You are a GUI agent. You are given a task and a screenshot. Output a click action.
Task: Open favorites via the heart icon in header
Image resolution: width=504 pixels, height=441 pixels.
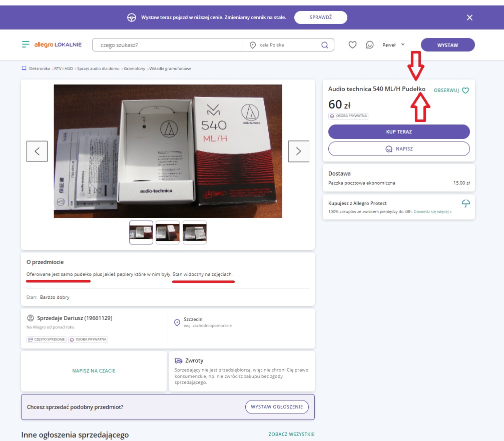point(352,45)
